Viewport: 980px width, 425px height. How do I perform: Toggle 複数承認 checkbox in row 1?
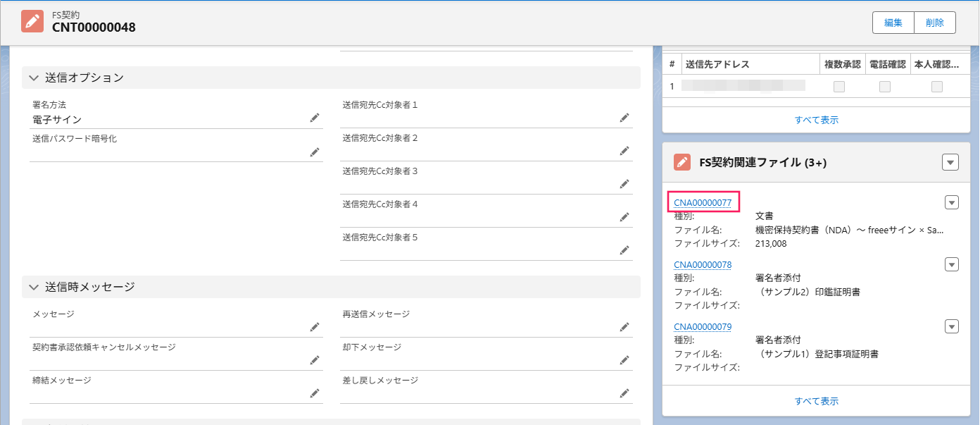(x=839, y=87)
